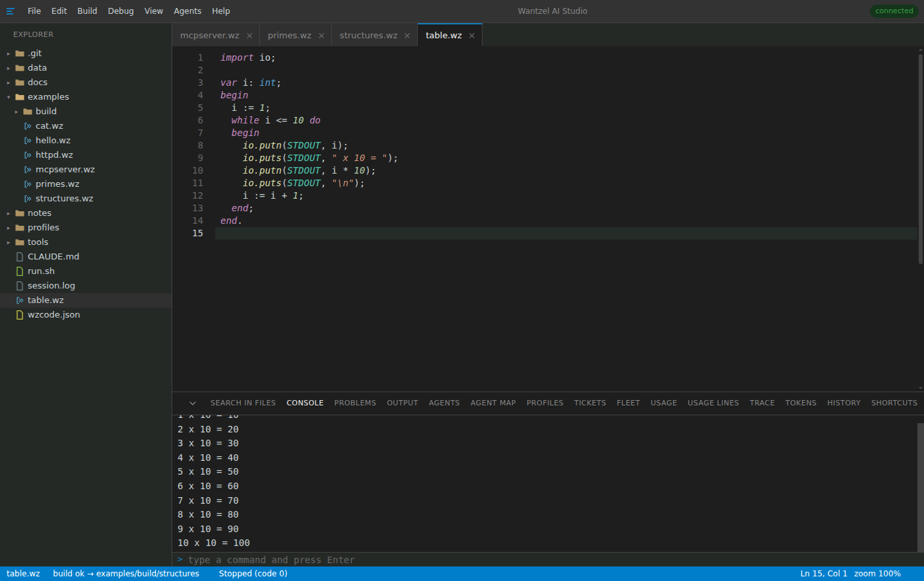The image size is (924, 581).
Task: Open the FLEET panel tab
Action: coord(628,403)
